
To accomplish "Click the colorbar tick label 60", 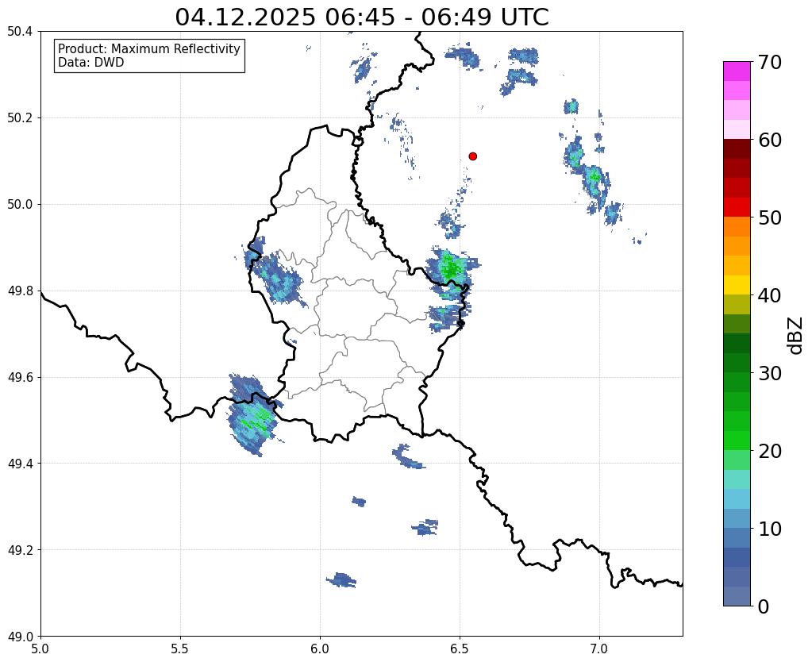I will coord(770,140).
